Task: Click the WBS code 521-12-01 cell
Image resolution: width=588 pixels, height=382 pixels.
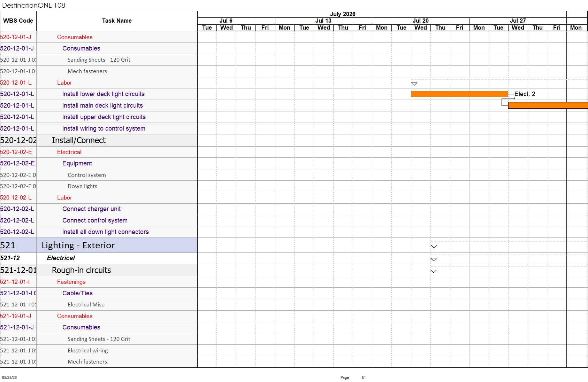Action: tap(18, 270)
